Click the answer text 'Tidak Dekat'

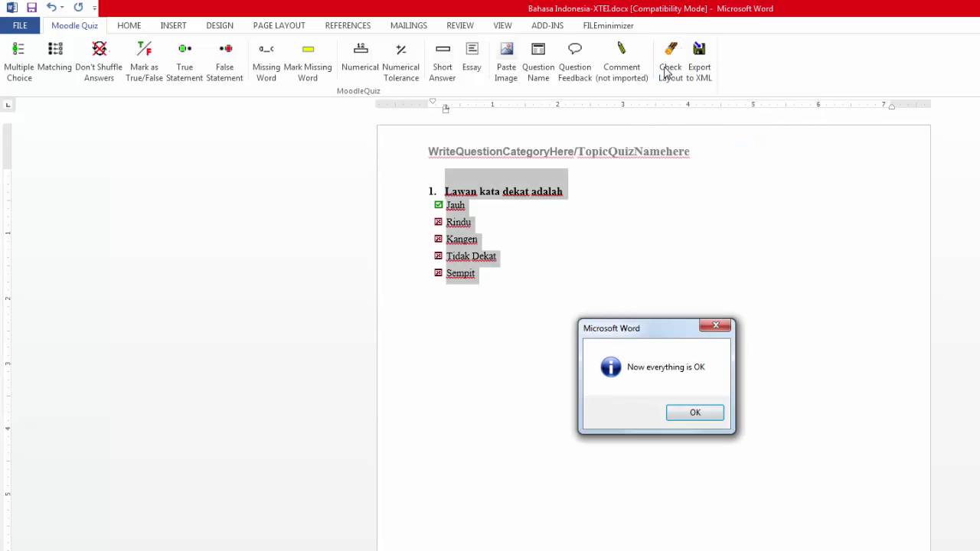click(x=471, y=256)
